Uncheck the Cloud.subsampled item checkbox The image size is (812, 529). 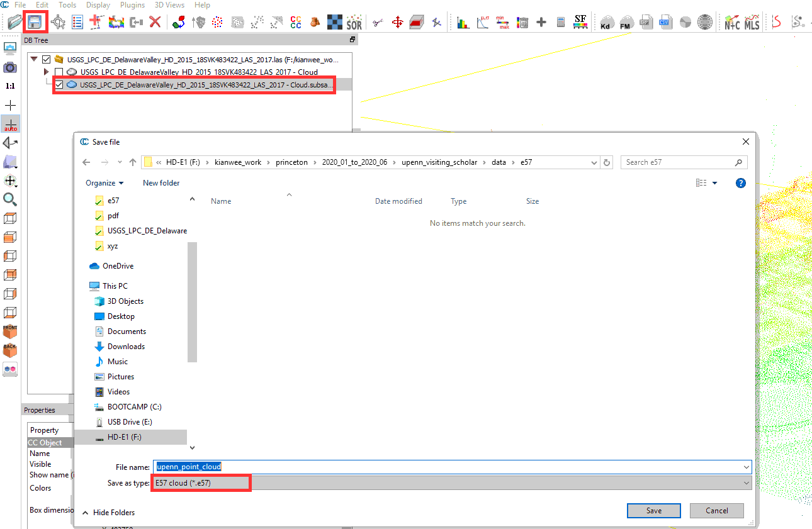point(59,84)
